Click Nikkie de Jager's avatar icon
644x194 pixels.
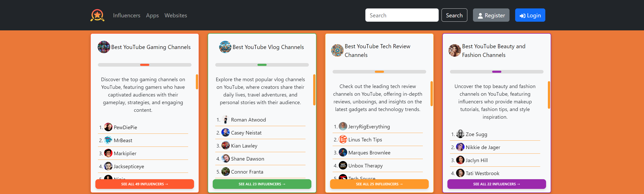point(460,147)
